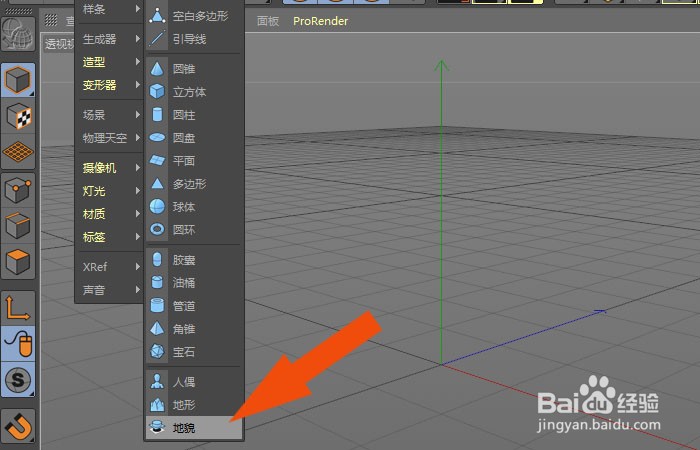Open the XRef menu entry
Viewport: 700px width, 450px height.
tap(110, 267)
